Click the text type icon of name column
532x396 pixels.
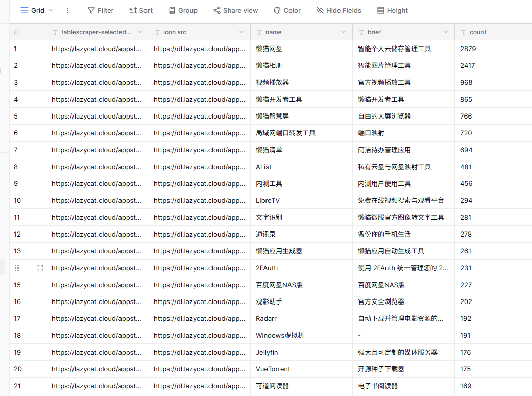click(259, 32)
